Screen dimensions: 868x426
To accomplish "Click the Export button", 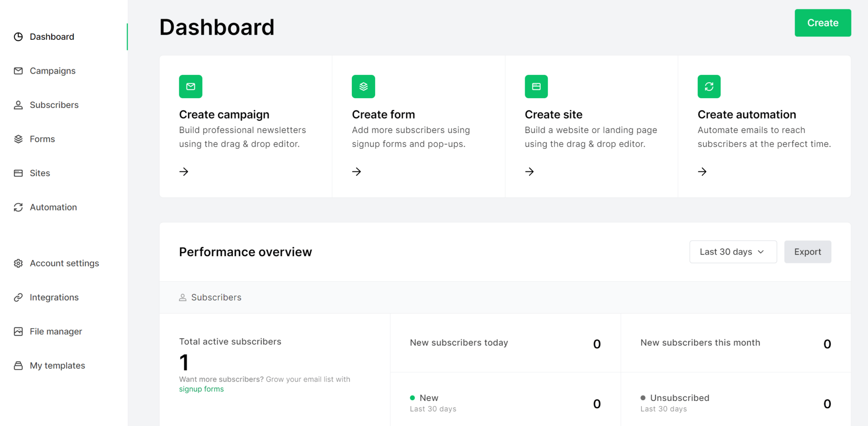I will pyautogui.click(x=808, y=252).
